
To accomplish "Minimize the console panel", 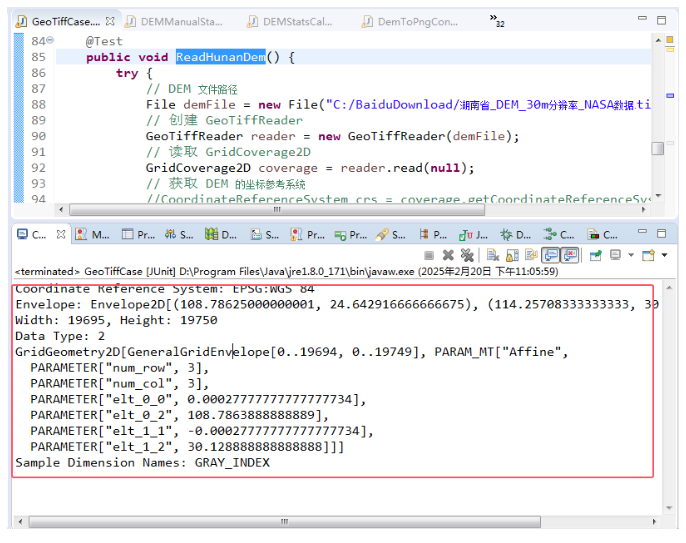I will click(642, 231).
